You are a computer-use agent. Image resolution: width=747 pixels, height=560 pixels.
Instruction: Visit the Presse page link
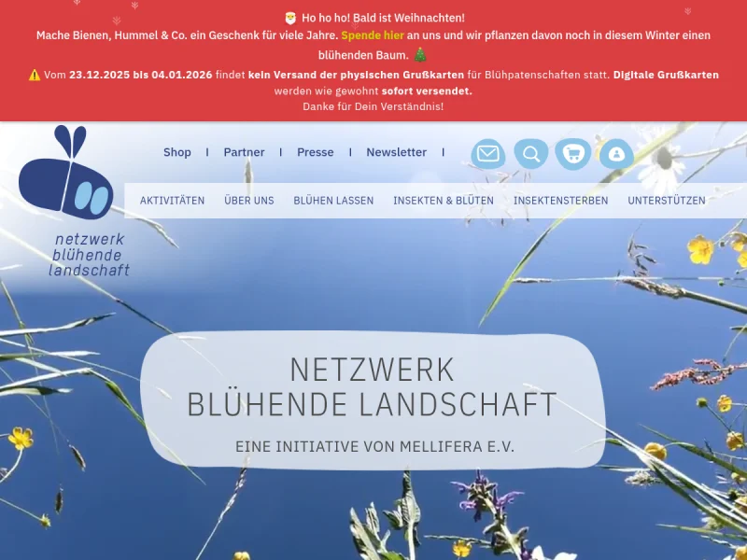[x=316, y=152]
